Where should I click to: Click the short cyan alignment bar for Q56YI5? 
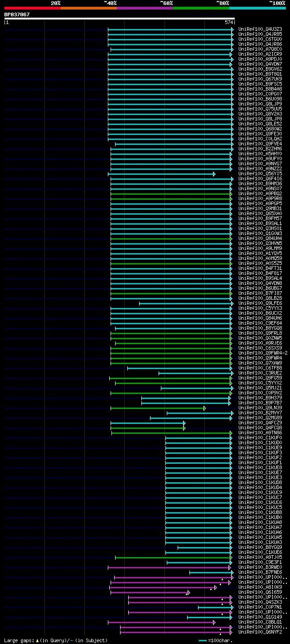coord(162,174)
